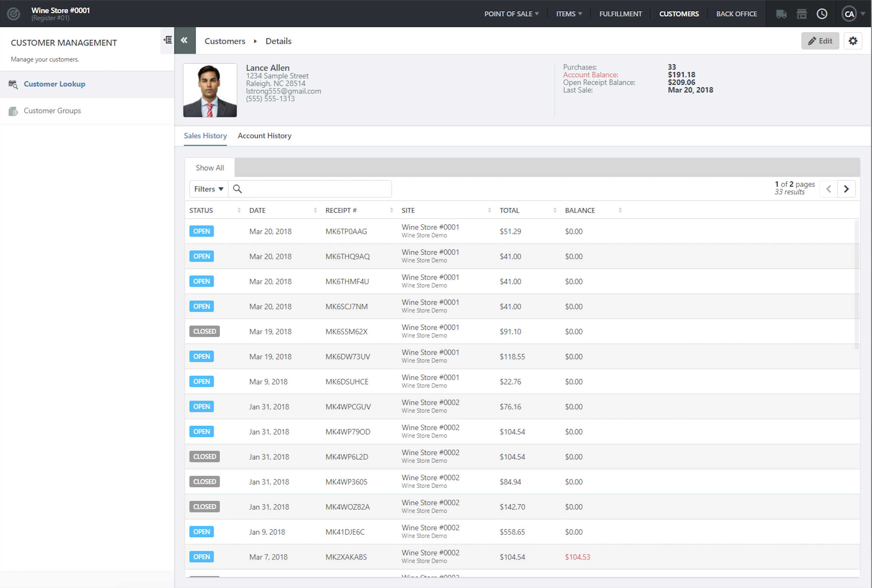Open Customer Groups in the sidebar

[52, 111]
